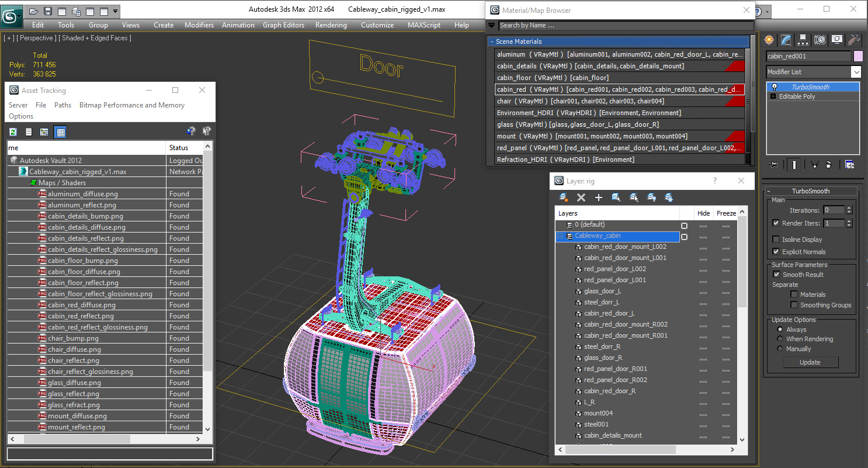Click the Open File icon in quick access toolbar
This screenshot has height=468, width=868.
34,11
